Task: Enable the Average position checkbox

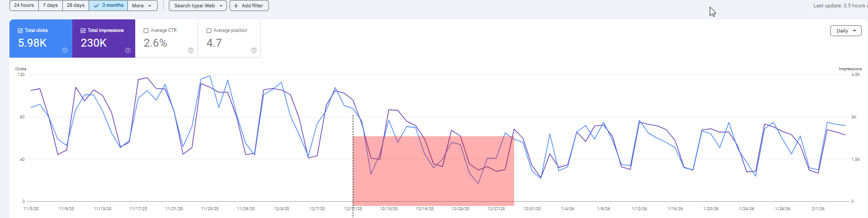Action: 209,30
